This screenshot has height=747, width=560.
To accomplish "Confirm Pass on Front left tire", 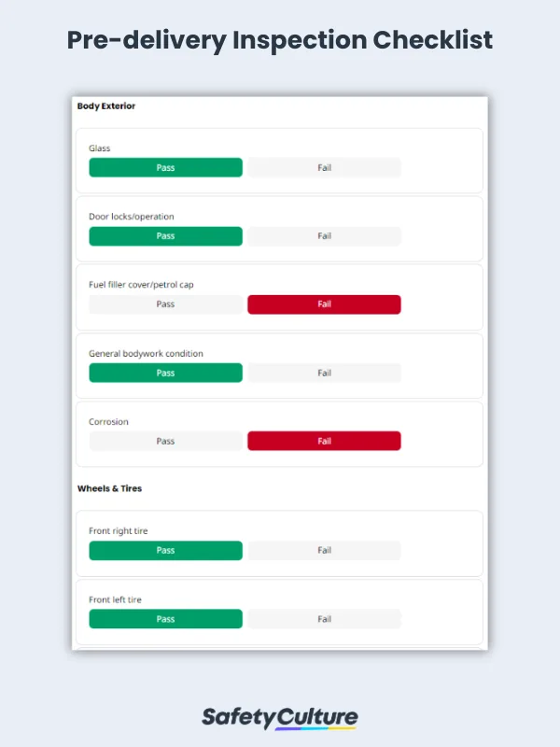I will click(x=165, y=618).
